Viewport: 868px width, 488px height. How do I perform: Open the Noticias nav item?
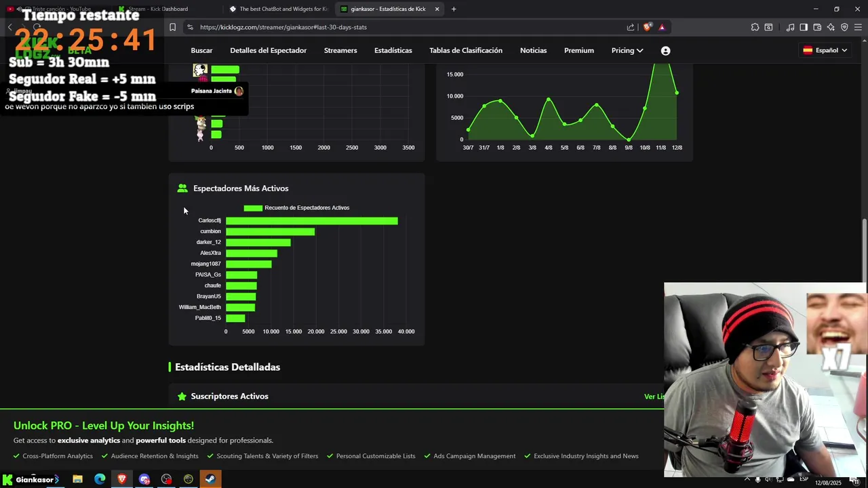pyautogui.click(x=533, y=51)
